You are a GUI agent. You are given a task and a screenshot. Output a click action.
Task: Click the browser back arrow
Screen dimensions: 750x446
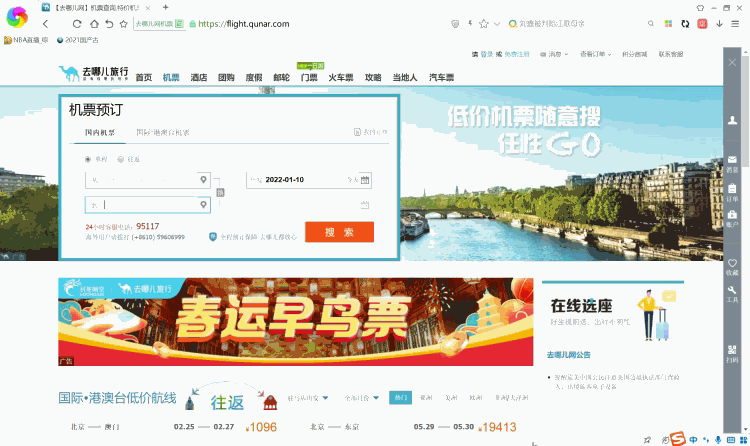click(x=44, y=23)
